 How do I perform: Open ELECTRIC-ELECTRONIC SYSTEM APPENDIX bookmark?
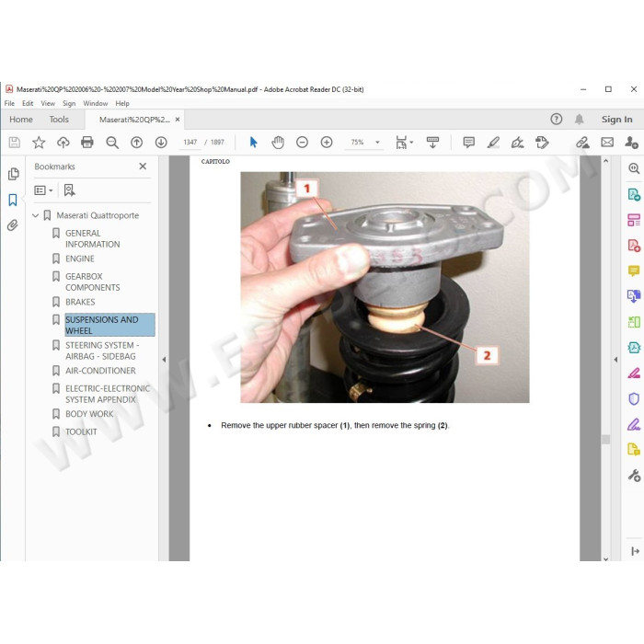click(x=108, y=394)
